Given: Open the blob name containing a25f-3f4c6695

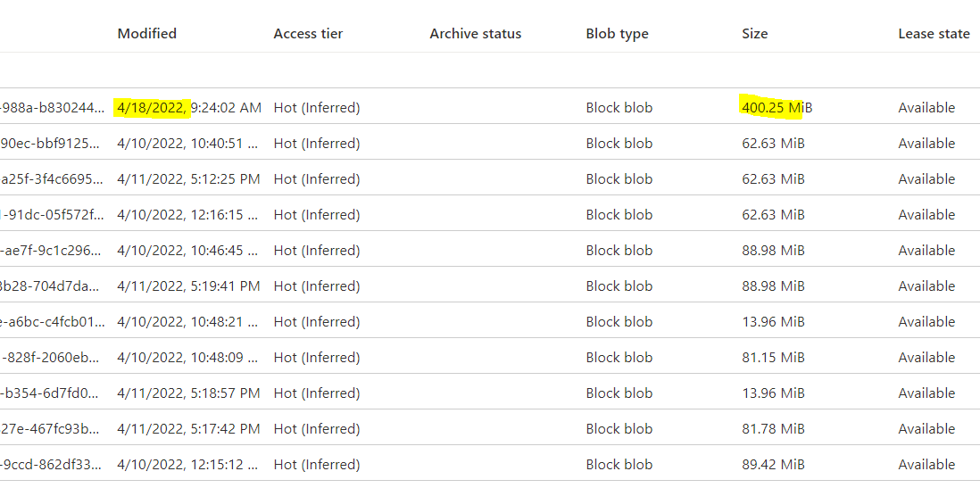Looking at the screenshot, I should (53, 178).
